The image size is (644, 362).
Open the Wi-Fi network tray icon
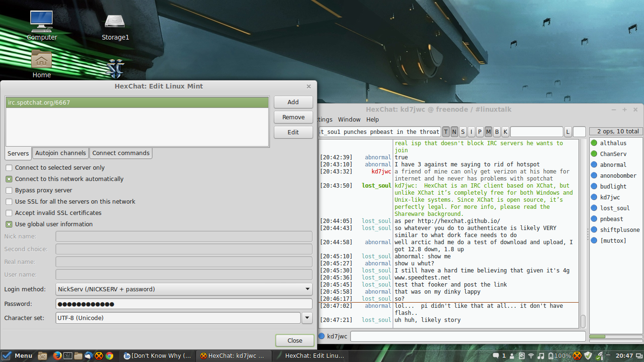[x=531, y=356]
